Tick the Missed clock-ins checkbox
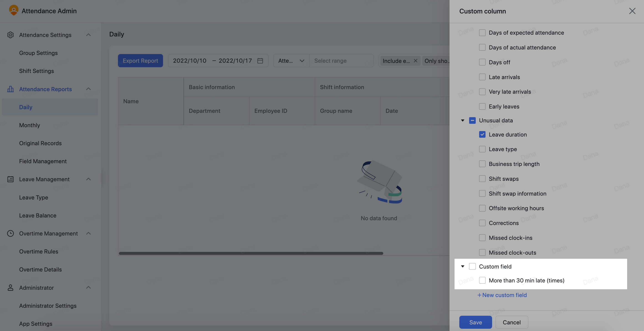This screenshot has height=331, width=644. pyautogui.click(x=482, y=238)
